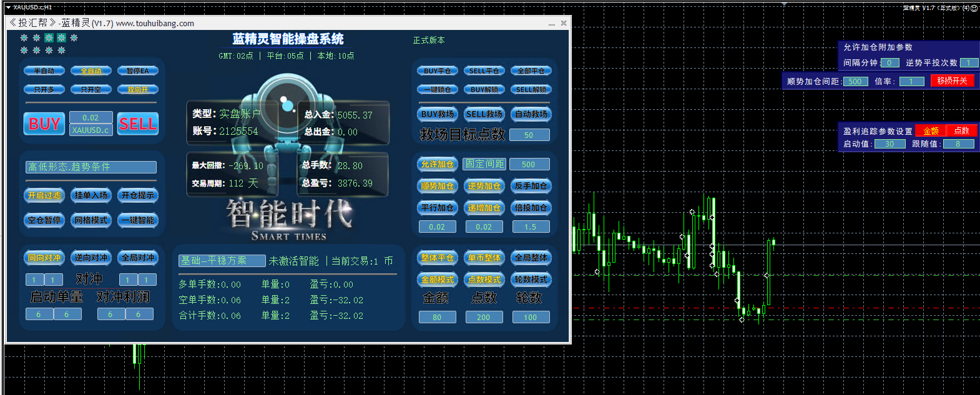The height and width of the screenshot is (395, 980).
Task: Click the fifth gear icon in top row
Action: pos(74,38)
